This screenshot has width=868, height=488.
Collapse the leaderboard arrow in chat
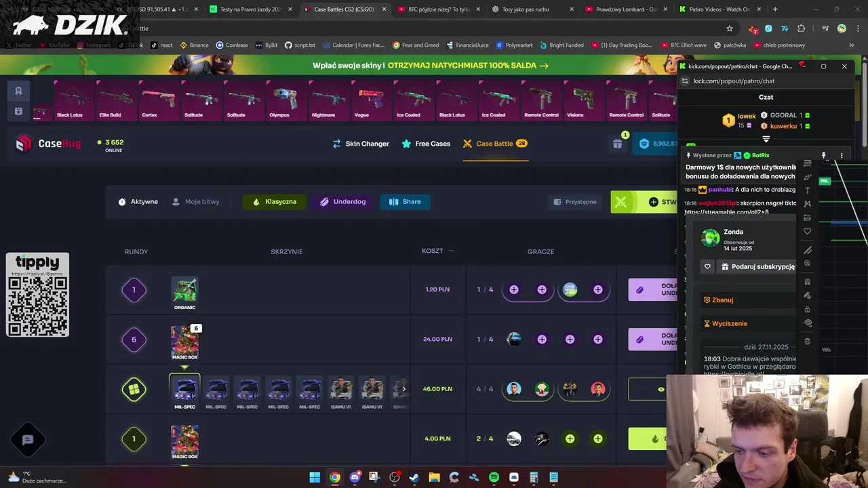point(766,139)
